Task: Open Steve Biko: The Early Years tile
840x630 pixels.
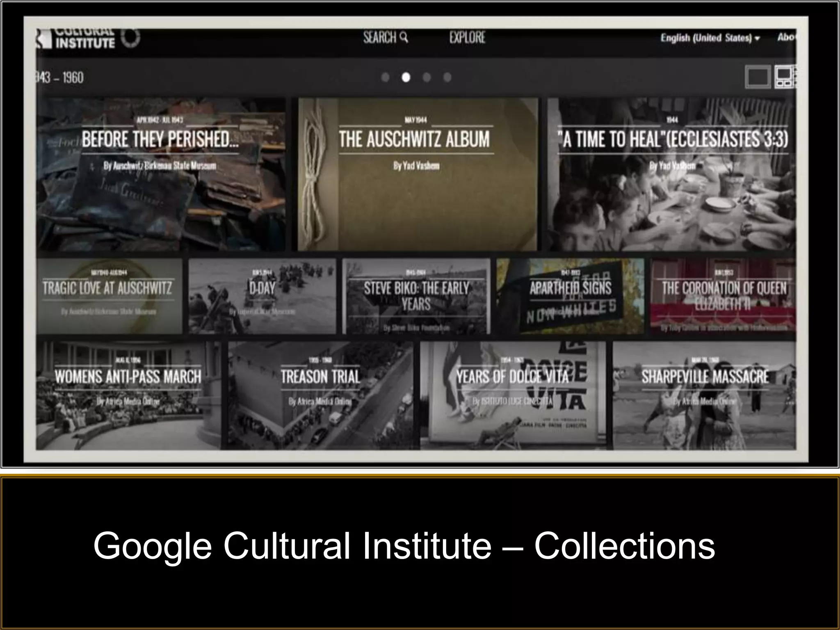Action: click(416, 296)
